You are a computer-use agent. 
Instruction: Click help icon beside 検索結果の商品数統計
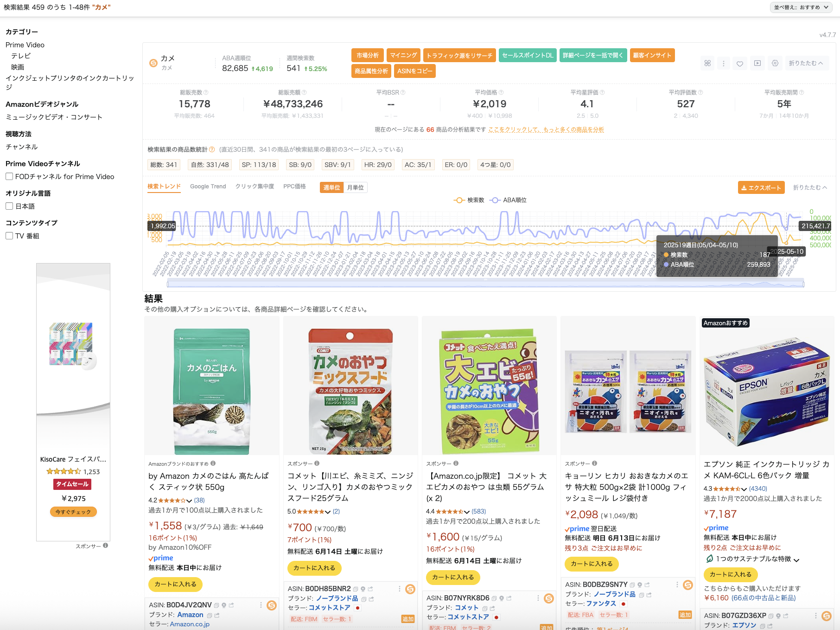point(212,149)
